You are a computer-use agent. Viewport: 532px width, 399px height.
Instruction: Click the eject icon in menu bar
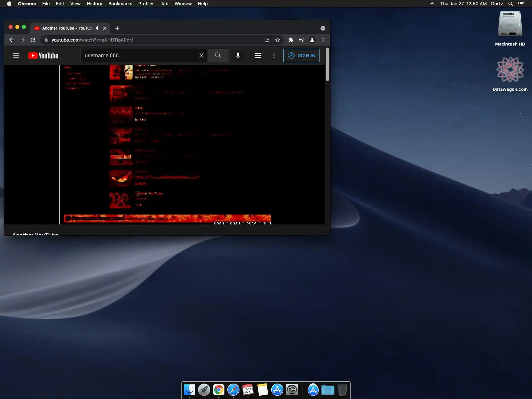tap(432, 4)
